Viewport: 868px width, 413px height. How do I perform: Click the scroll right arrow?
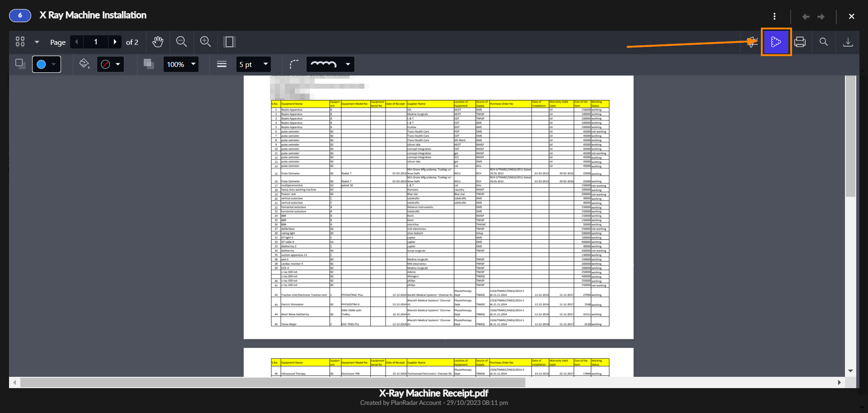840,382
